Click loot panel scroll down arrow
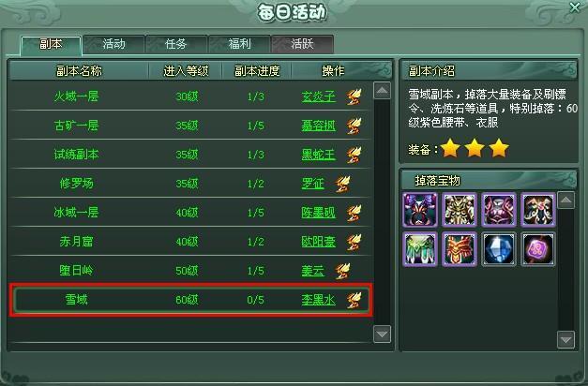This screenshot has height=386, width=588. point(565,339)
